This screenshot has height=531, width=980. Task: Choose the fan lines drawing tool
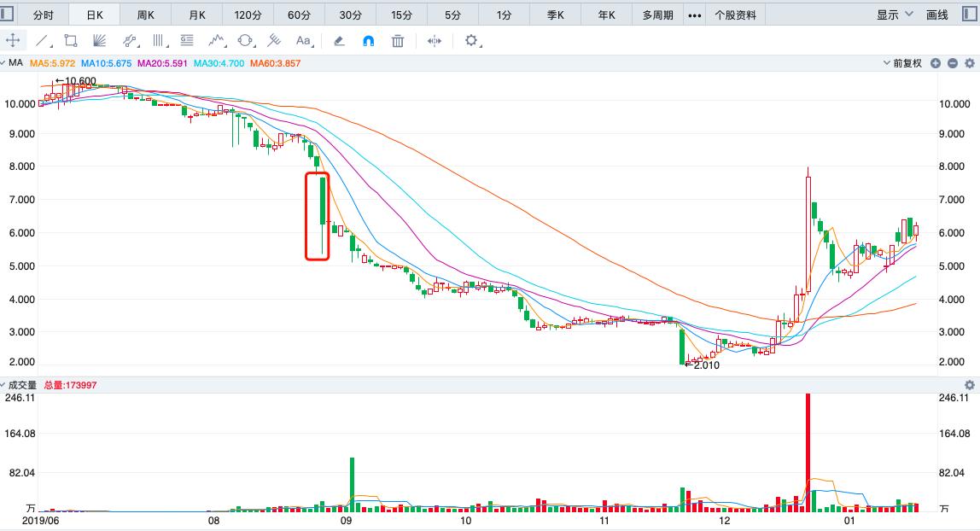point(100,40)
